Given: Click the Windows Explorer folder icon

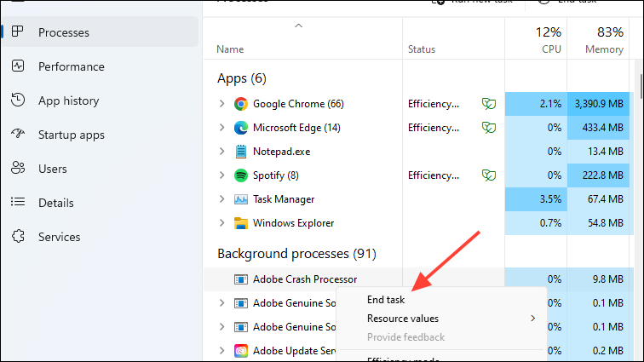Looking at the screenshot, I should 241,223.
